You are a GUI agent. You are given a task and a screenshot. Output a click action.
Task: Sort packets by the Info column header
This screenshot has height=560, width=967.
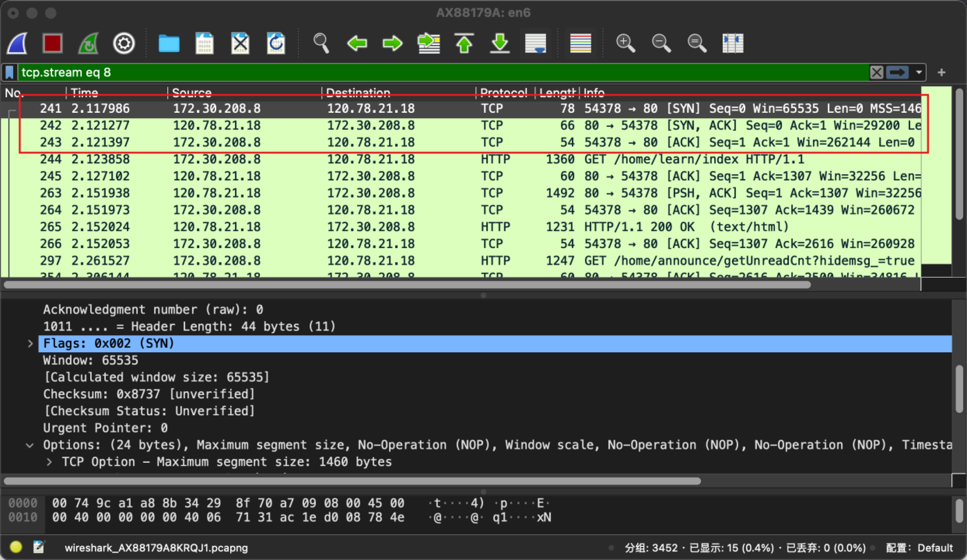pyautogui.click(x=751, y=93)
